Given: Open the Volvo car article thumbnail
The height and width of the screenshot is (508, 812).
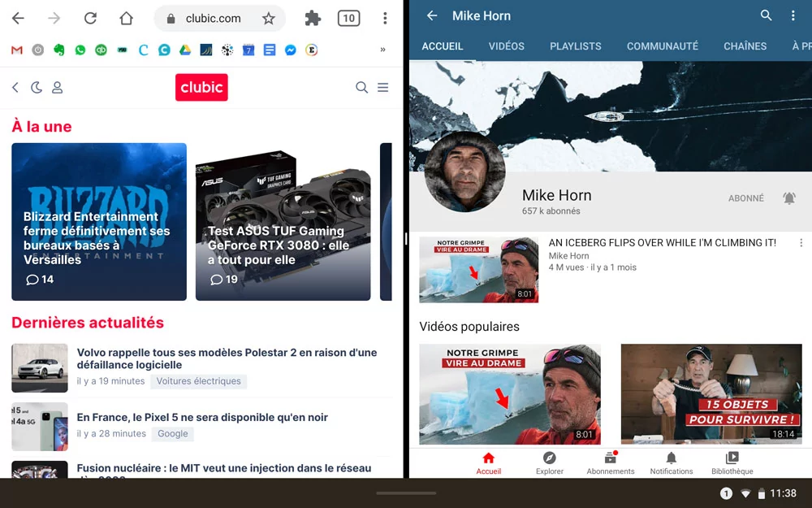Looking at the screenshot, I should pyautogui.click(x=40, y=368).
